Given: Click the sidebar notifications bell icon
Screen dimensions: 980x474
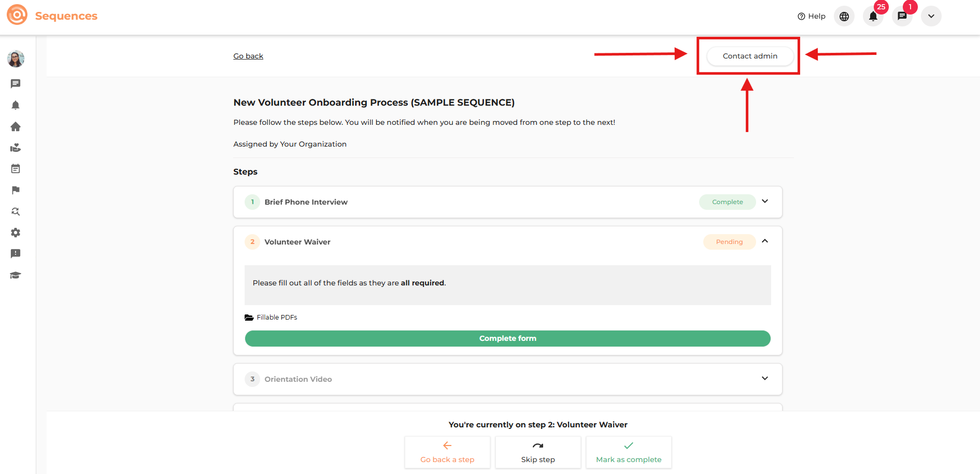Looking at the screenshot, I should [16, 105].
